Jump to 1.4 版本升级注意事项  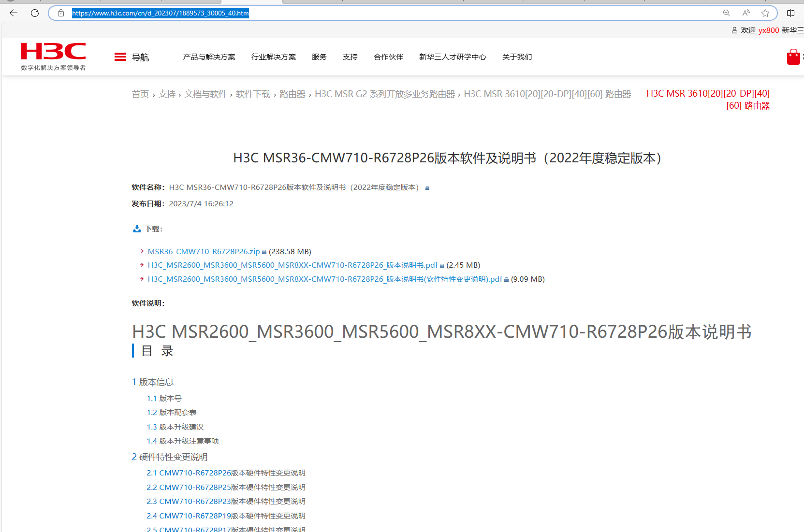(183, 441)
